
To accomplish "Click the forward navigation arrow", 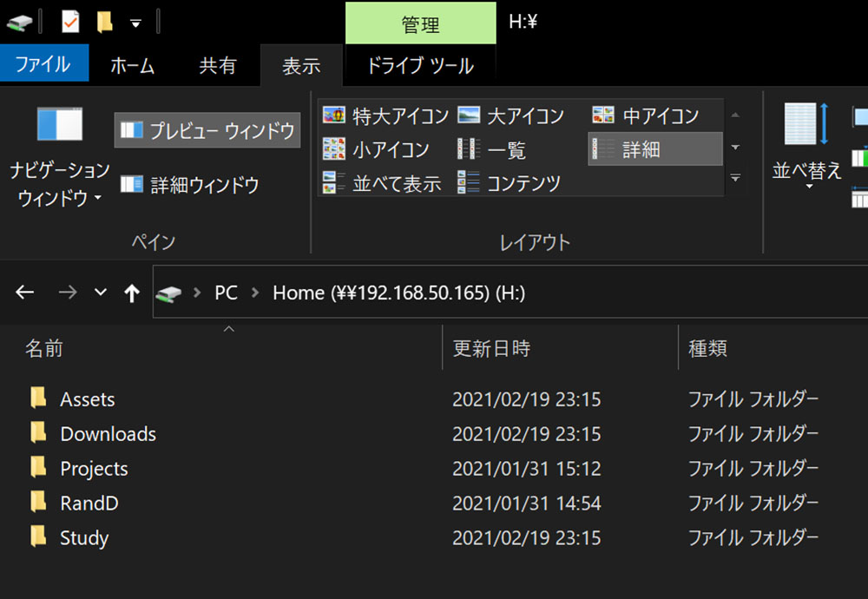I will click(68, 292).
